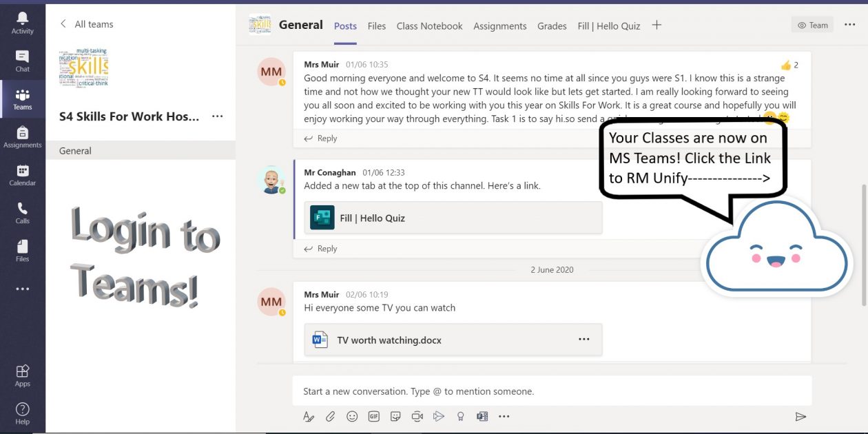Open the Assignments tab in channel header

point(499,26)
